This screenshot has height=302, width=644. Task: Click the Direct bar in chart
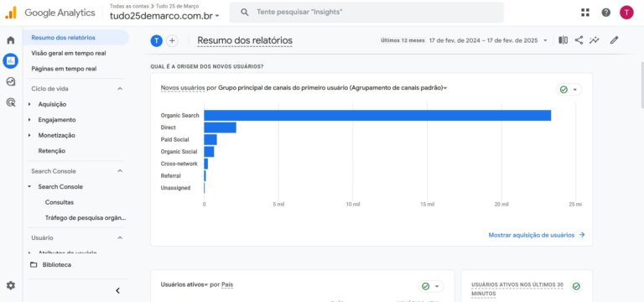221,128
